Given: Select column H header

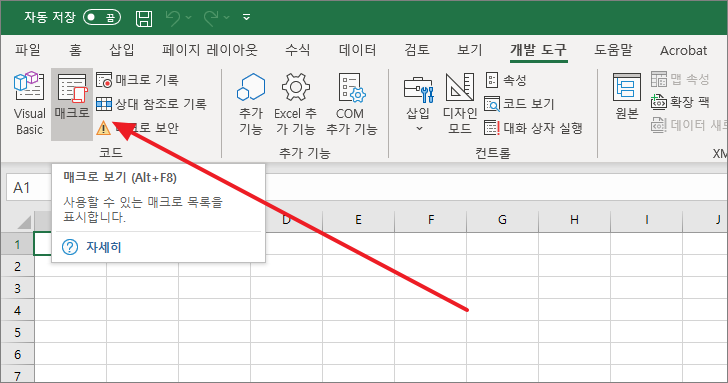Looking at the screenshot, I should [574, 220].
